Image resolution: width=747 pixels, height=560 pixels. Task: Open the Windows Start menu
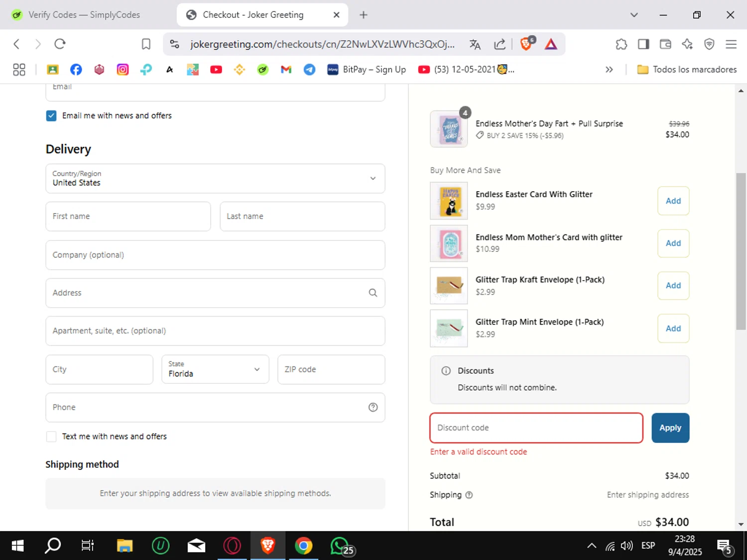pos(17,546)
